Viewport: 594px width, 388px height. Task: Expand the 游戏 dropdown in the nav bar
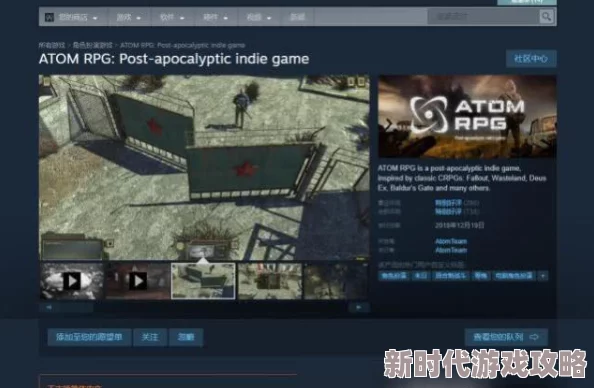click(128, 17)
